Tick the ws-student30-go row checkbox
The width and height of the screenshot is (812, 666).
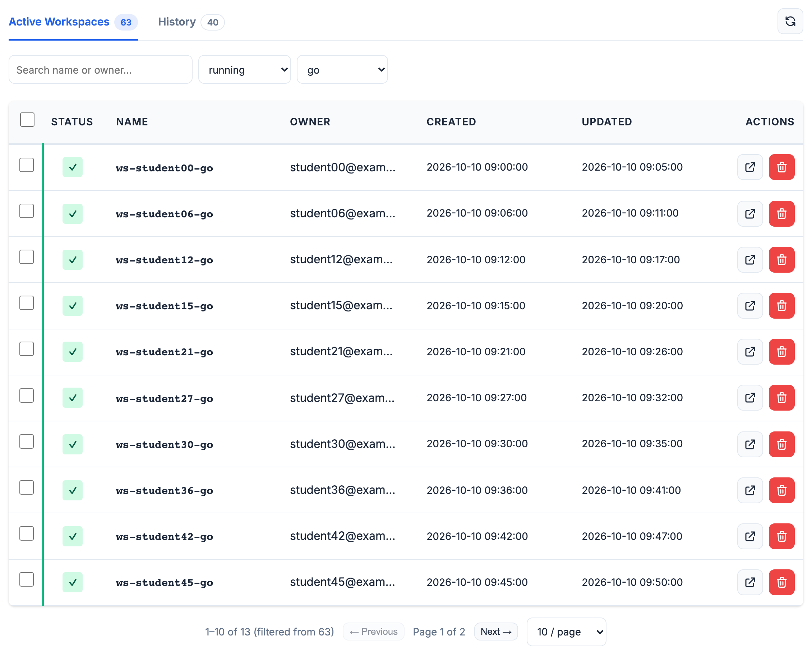point(27,441)
